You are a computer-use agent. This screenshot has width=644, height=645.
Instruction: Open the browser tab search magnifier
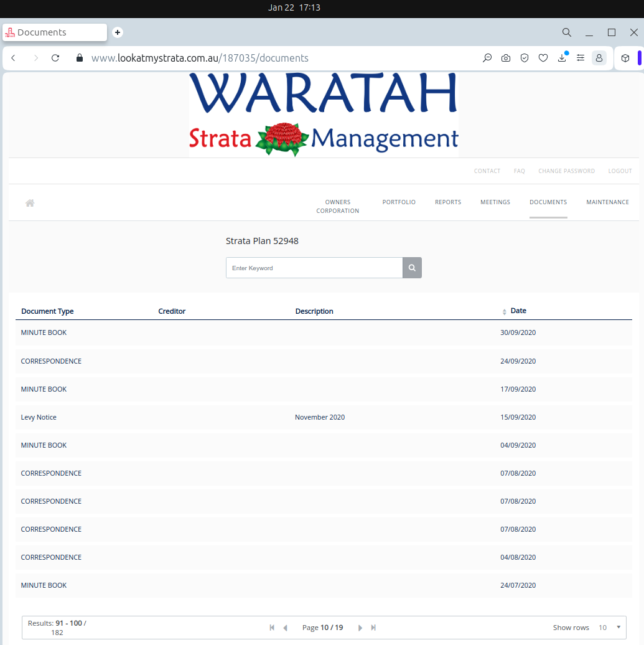tap(567, 32)
